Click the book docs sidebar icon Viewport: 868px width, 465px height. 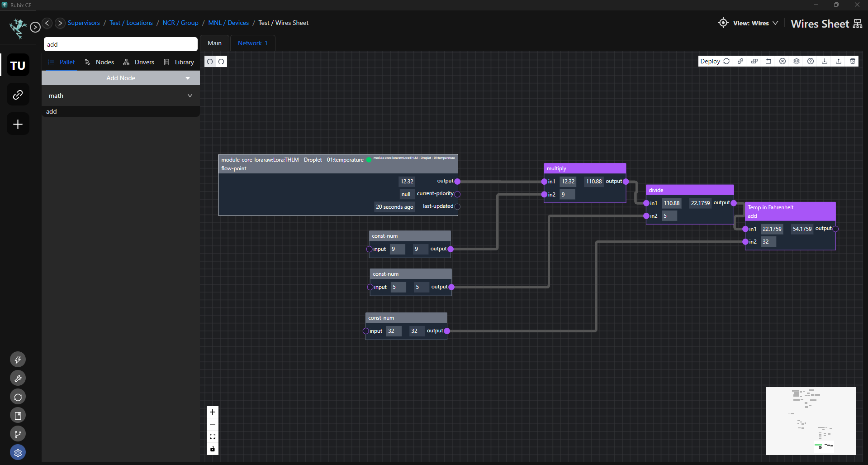pos(18,416)
